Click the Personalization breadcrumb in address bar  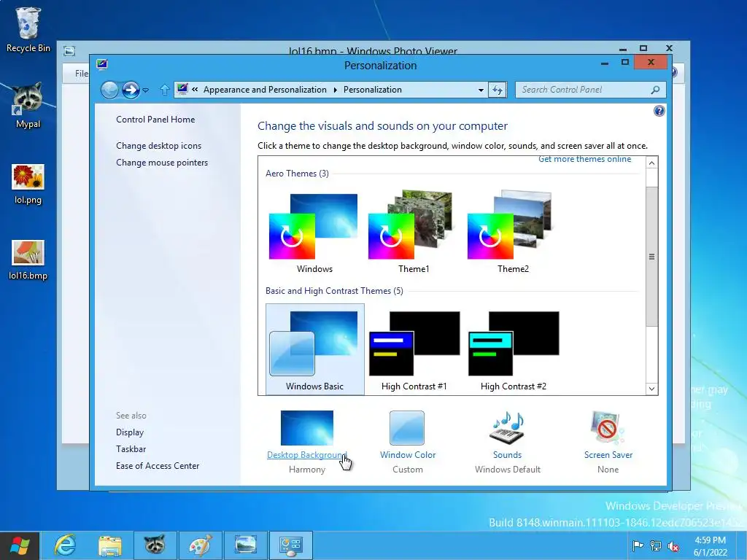[x=373, y=90]
